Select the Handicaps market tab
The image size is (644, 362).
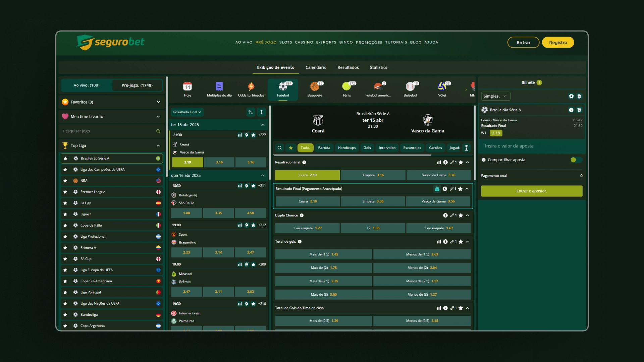pos(346,148)
